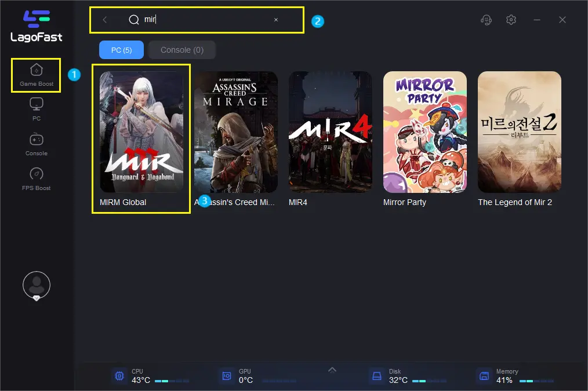This screenshot has width=588, height=391.
Task: Open the Console sidebar section
Action: pos(37,144)
